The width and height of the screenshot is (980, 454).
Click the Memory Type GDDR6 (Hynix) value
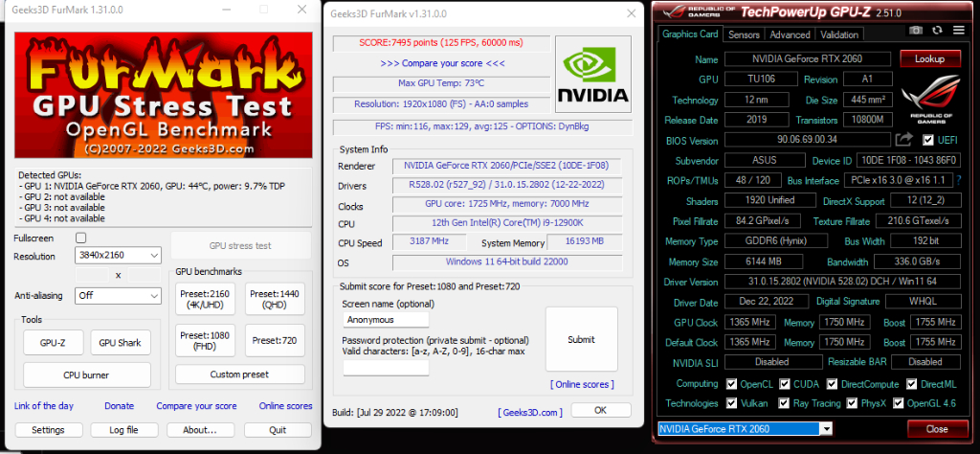775,240
